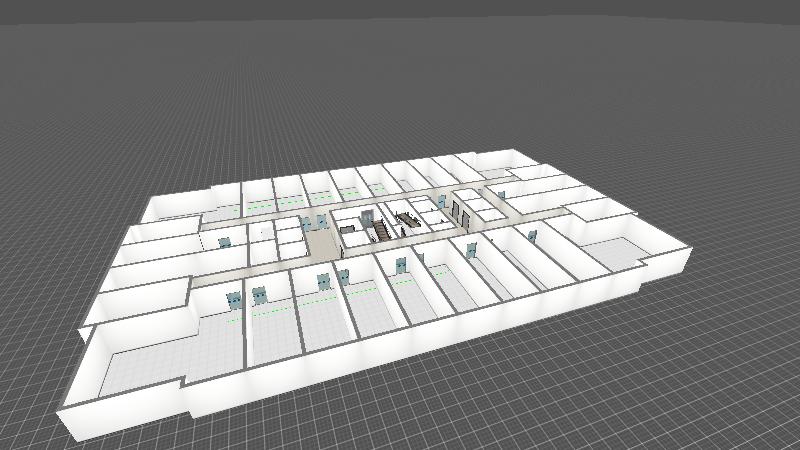Click the dark double doors right of the core
Viewport: 800px width, 450px height.
(x=460, y=210)
